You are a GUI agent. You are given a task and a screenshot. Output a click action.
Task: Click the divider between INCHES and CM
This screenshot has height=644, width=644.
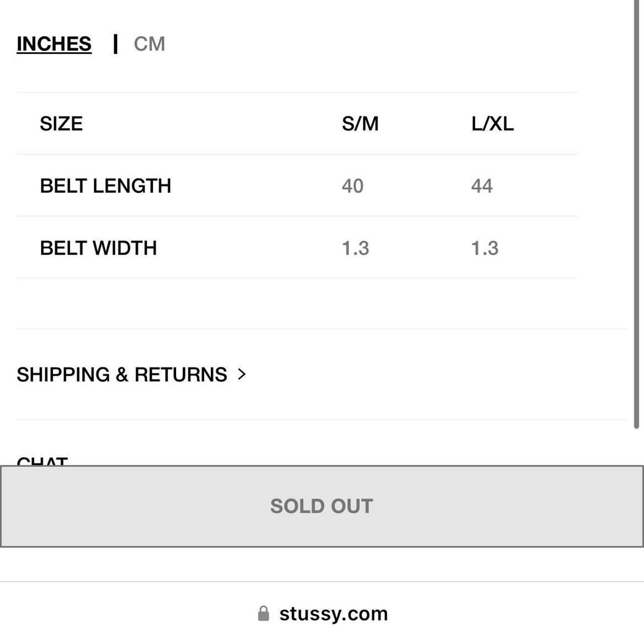[x=116, y=44]
